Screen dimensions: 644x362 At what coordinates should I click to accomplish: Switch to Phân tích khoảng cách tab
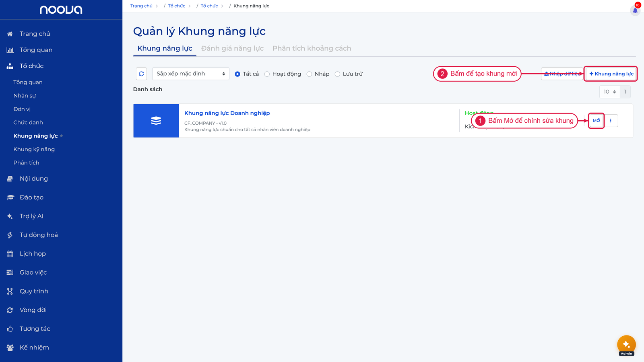point(312,48)
